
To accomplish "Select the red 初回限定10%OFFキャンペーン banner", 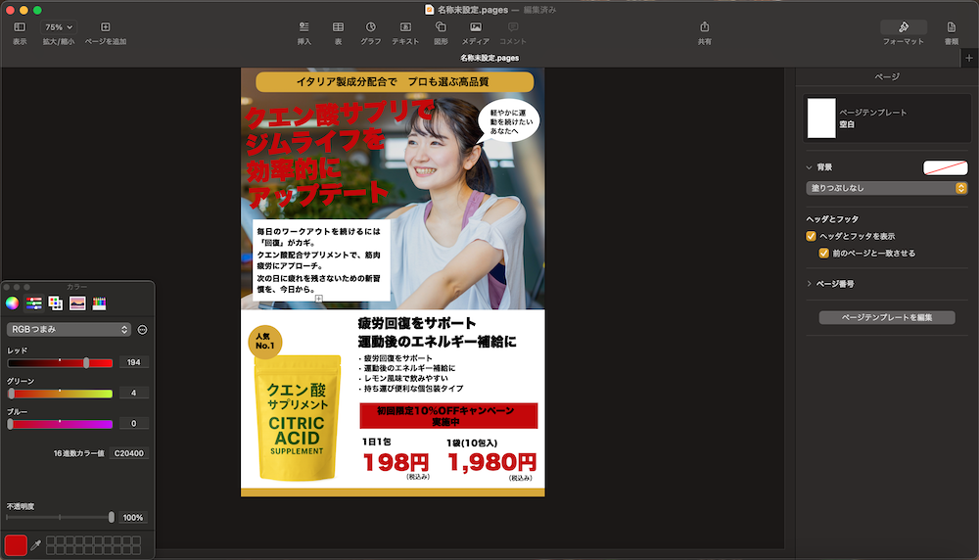I will pos(448,416).
